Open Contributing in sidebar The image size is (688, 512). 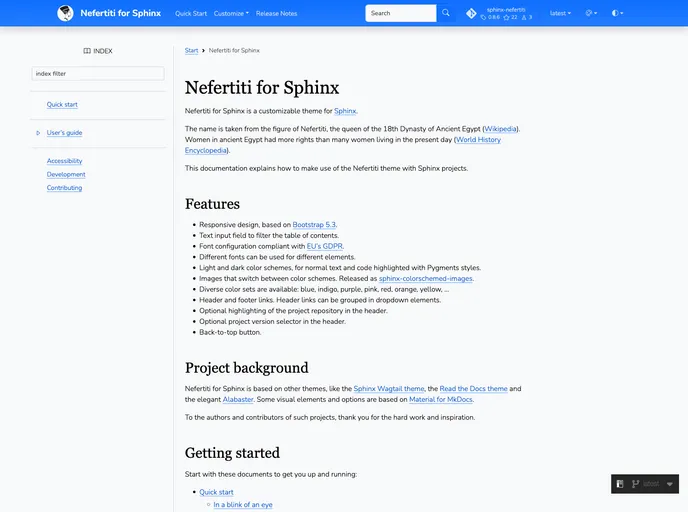point(64,188)
